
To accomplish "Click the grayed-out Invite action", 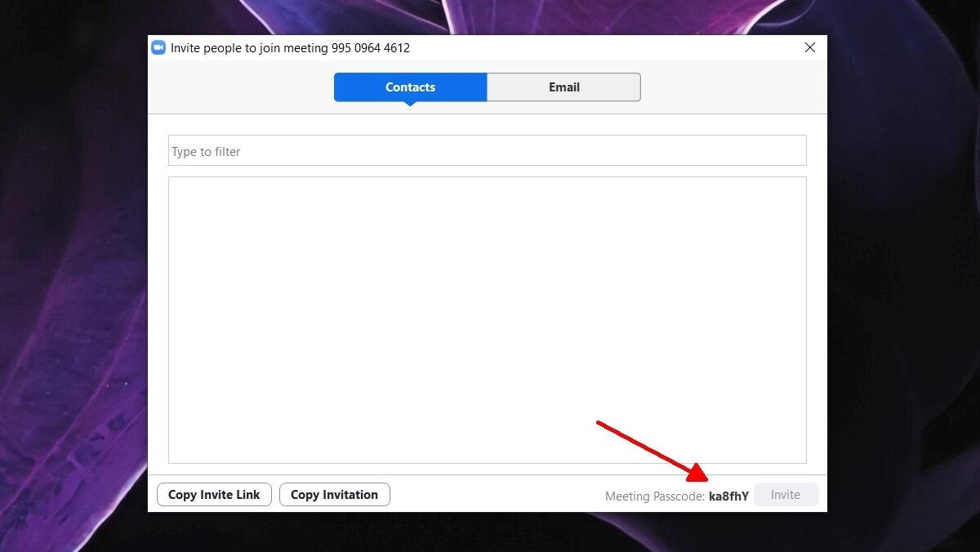I will pos(786,494).
